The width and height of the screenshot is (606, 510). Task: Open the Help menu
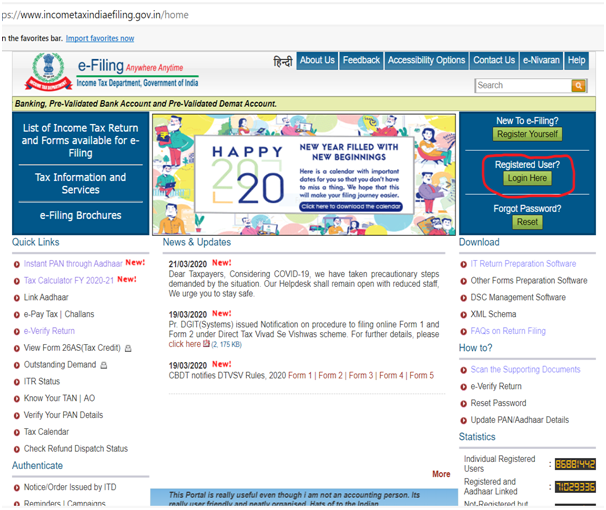click(576, 61)
